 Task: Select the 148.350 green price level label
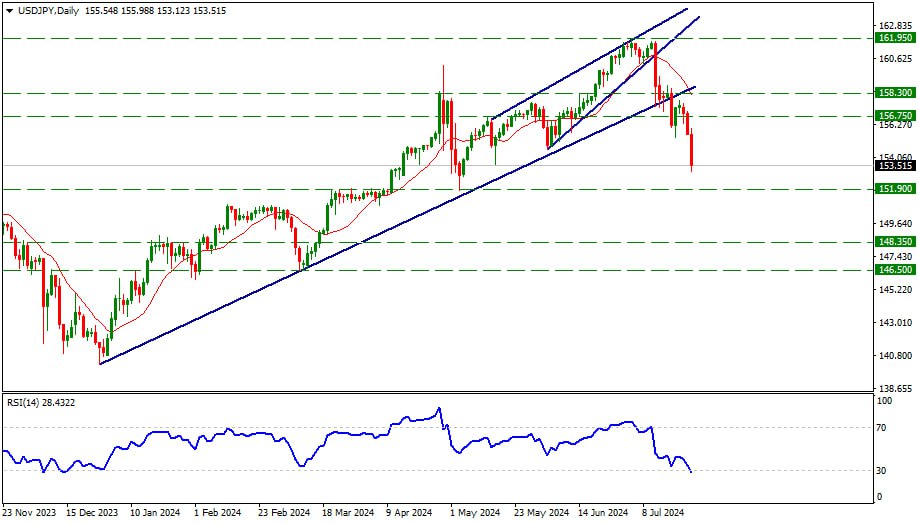(895, 241)
